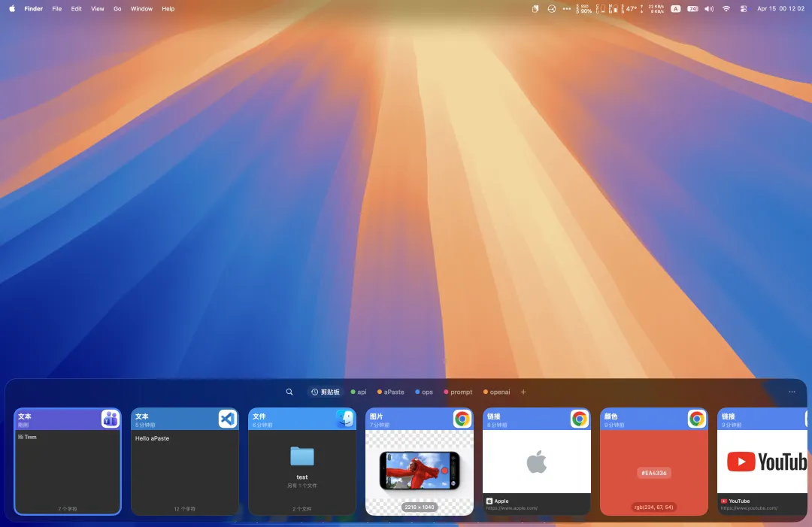Add a new pinboard with plus icon

tap(523, 392)
